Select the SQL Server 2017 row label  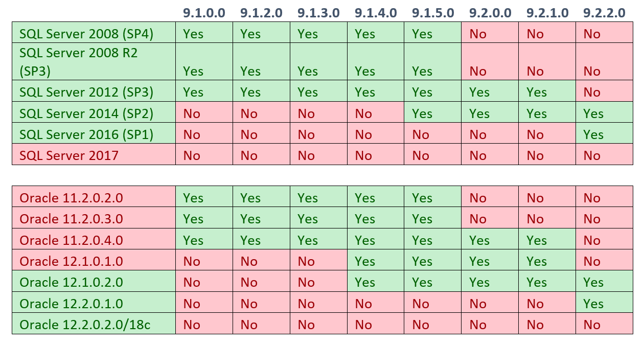pyautogui.click(x=69, y=155)
